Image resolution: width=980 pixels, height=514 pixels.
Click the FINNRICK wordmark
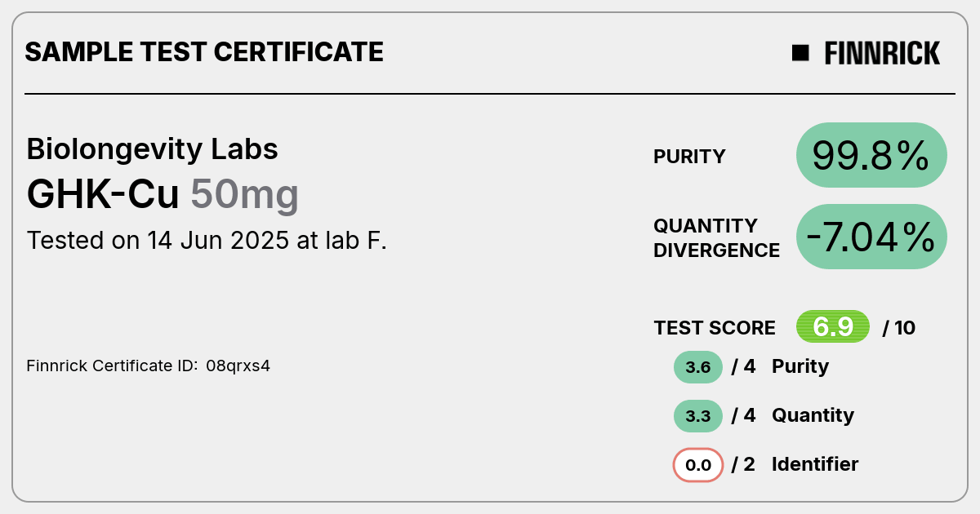(x=882, y=54)
